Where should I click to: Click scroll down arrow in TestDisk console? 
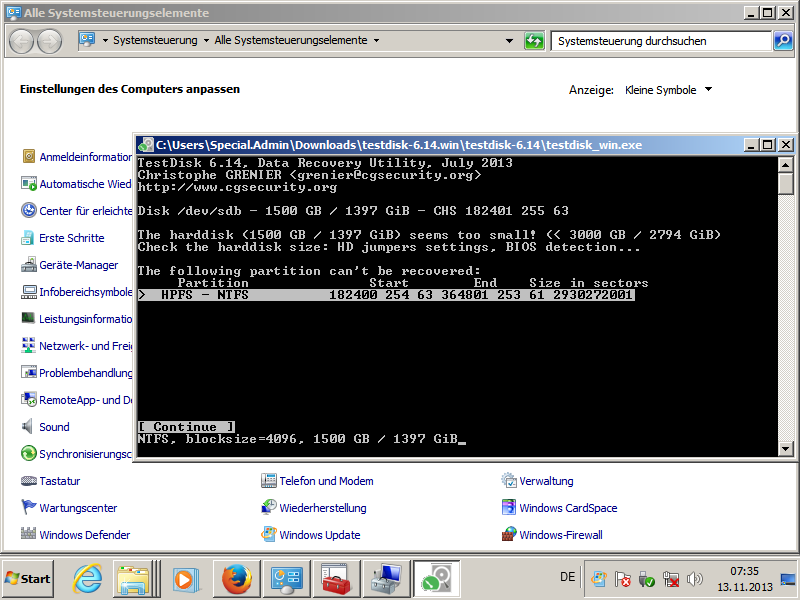click(785, 449)
